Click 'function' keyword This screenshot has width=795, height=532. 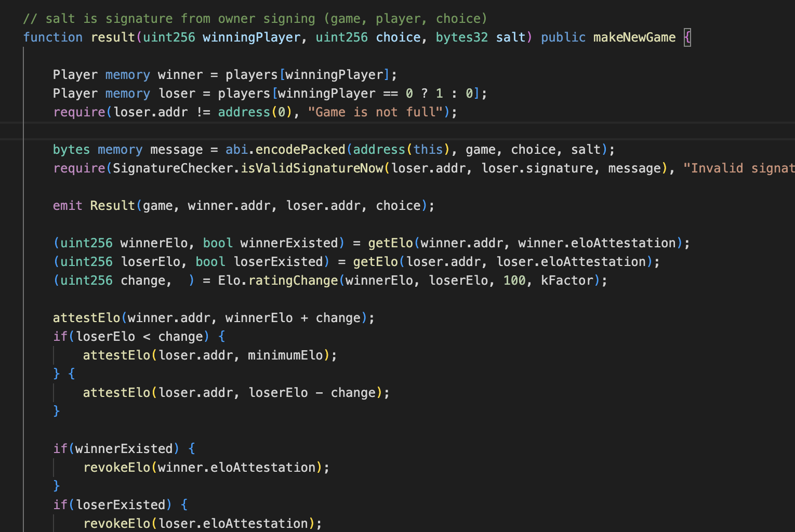(52, 37)
